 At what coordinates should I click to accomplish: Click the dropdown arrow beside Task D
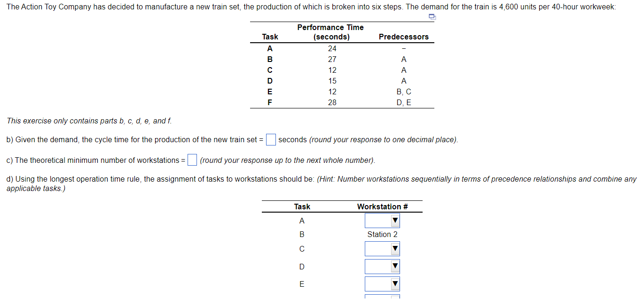click(x=395, y=266)
